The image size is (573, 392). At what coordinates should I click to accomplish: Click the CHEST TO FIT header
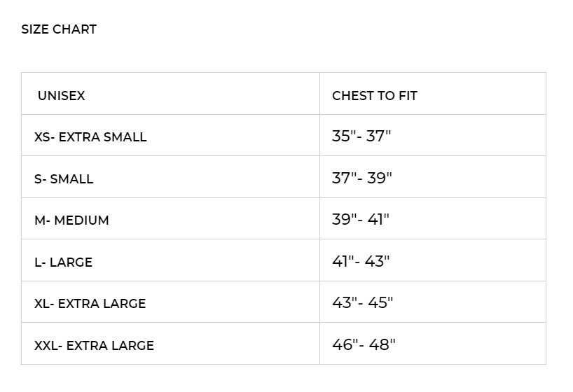tap(375, 96)
